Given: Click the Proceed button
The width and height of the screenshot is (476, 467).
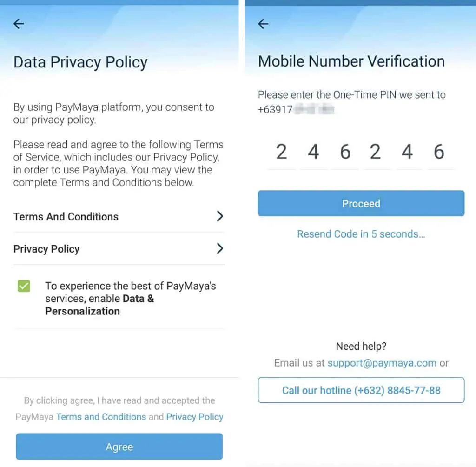Looking at the screenshot, I should (x=361, y=203).
